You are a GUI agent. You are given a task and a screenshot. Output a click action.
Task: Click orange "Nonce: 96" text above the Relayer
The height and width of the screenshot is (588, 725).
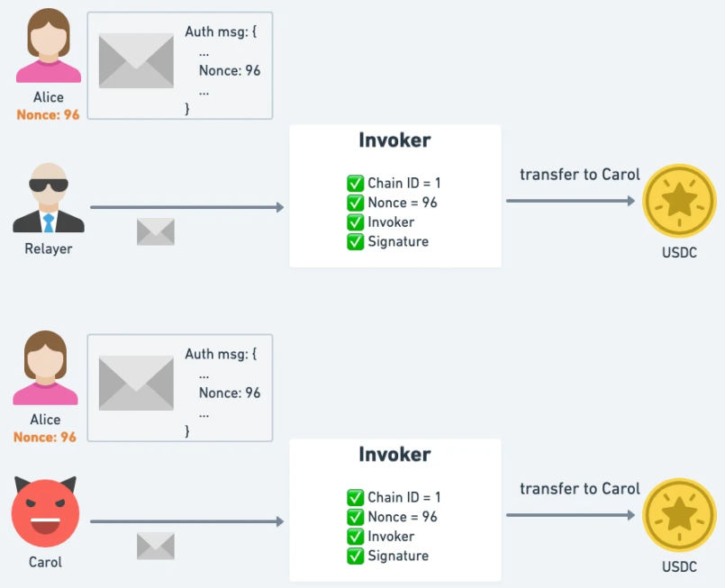point(48,115)
